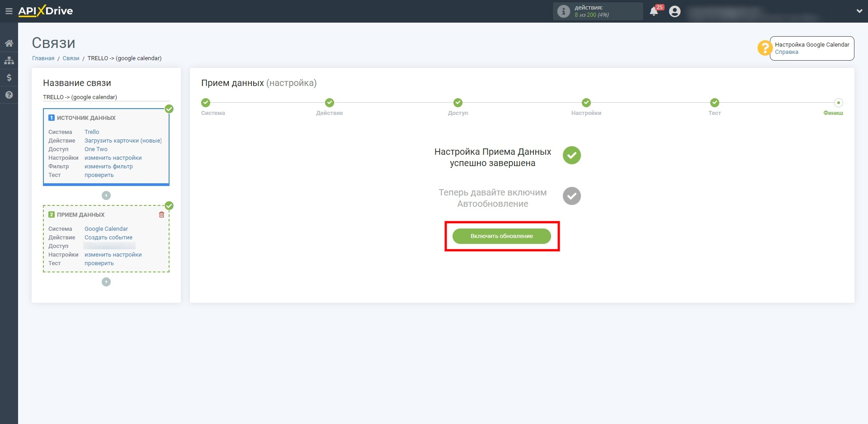Add a block below the data receiver section
Screen dimensions: 868x424
(x=106, y=282)
